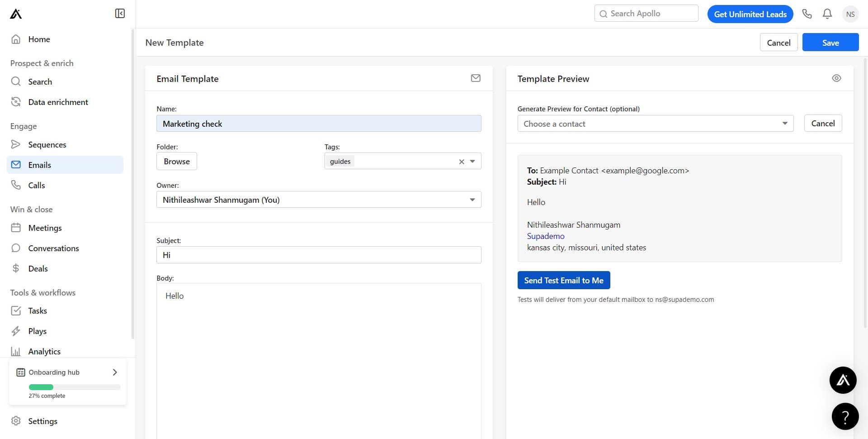Screen dimensions: 868x439
Task: Collapse the left sidebar panel
Action: 120,14
